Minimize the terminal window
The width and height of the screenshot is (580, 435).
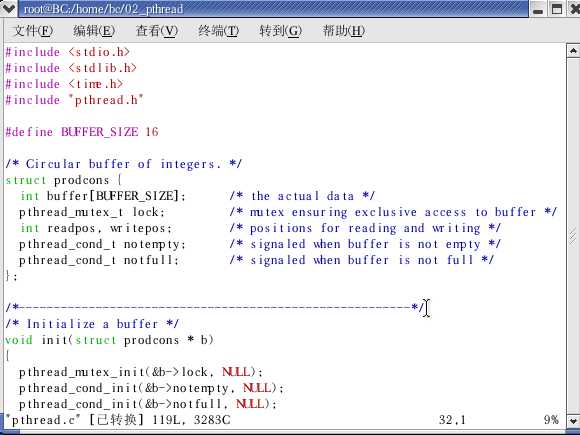[x=538, y=9]
